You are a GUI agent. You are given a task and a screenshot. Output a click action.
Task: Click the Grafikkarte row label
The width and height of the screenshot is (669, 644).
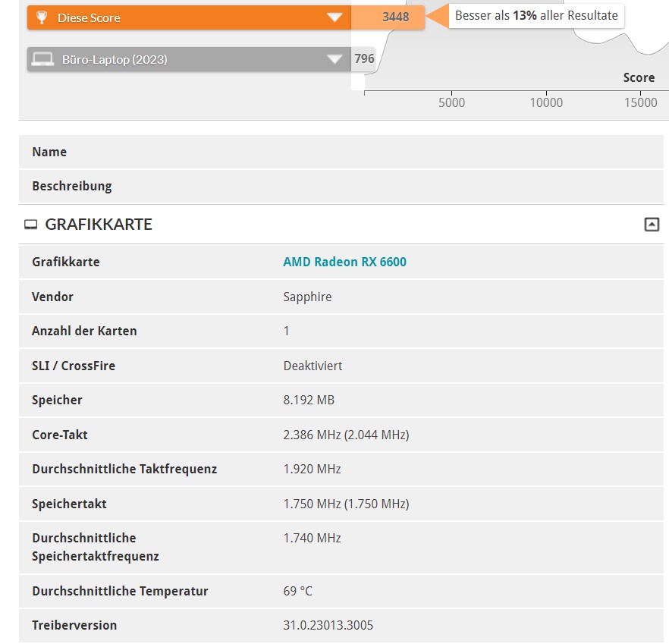click(66, 262)
